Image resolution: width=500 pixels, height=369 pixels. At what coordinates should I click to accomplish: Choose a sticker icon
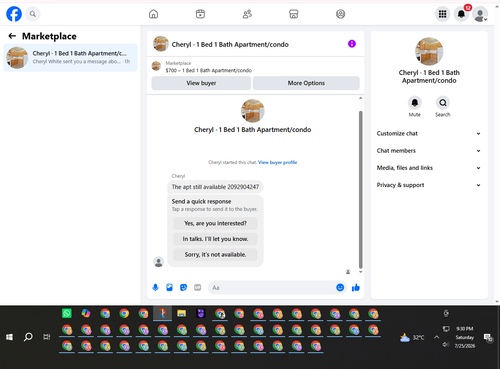click(183, 287)
